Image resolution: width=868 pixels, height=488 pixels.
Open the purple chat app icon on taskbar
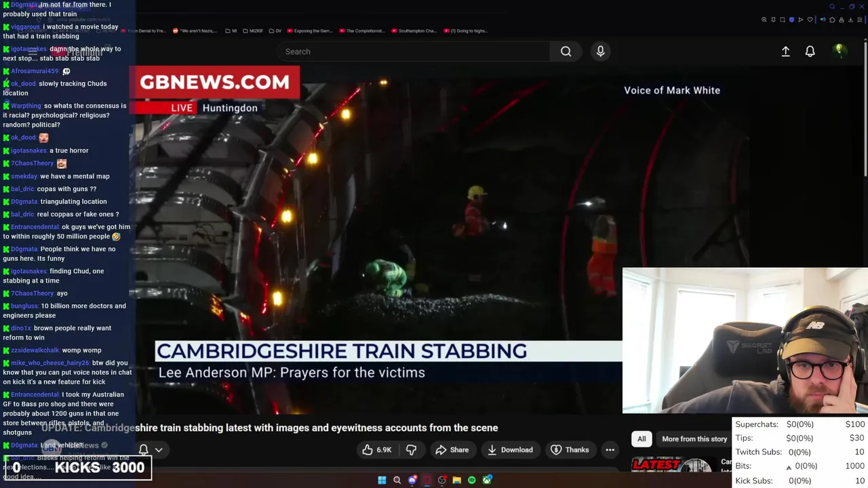(x=412, y=480)
